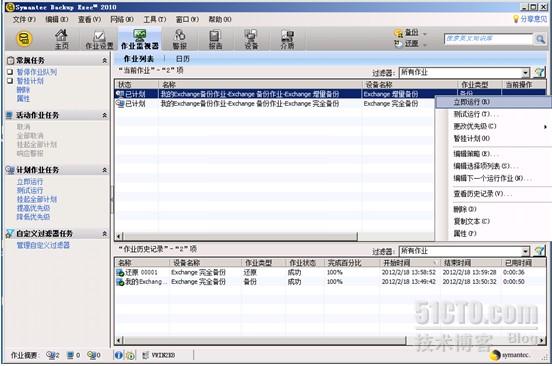The width and height of the screenshot is (552, 366).
Task: Open the 作业设置 job setup icon
Action: [99, 40]
